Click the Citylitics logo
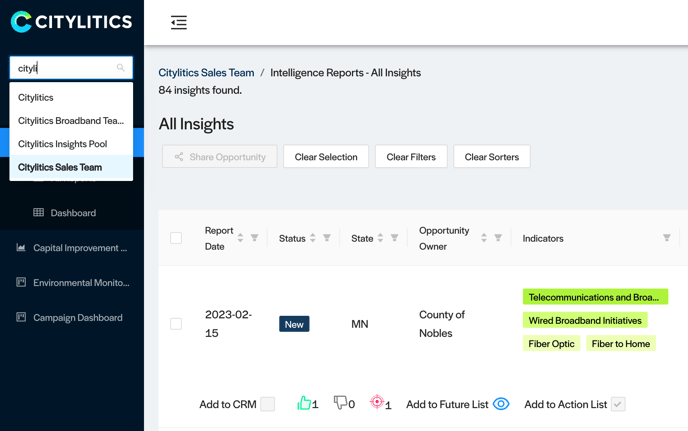Viewport: 688px width, 431px height. click(x=71, y=22)
